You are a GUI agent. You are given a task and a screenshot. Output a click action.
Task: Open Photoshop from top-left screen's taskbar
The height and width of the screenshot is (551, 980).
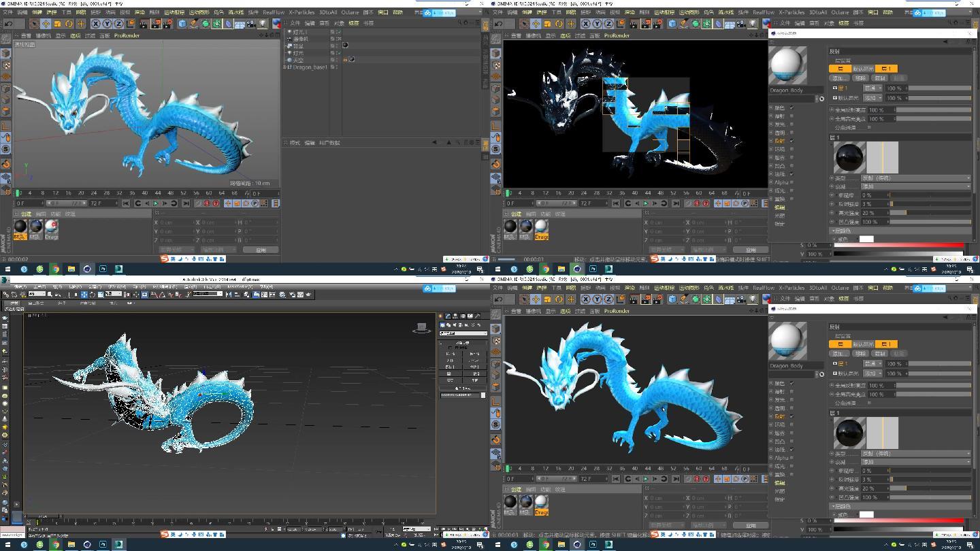point(103,269)
